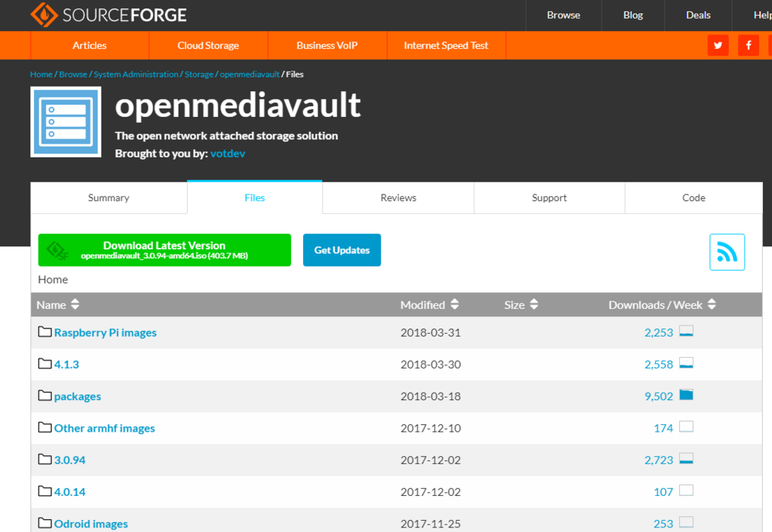Screen dimensions: 772x532
Task: Click System Administration breadcrumb link
Action: [x=136, y=75]
